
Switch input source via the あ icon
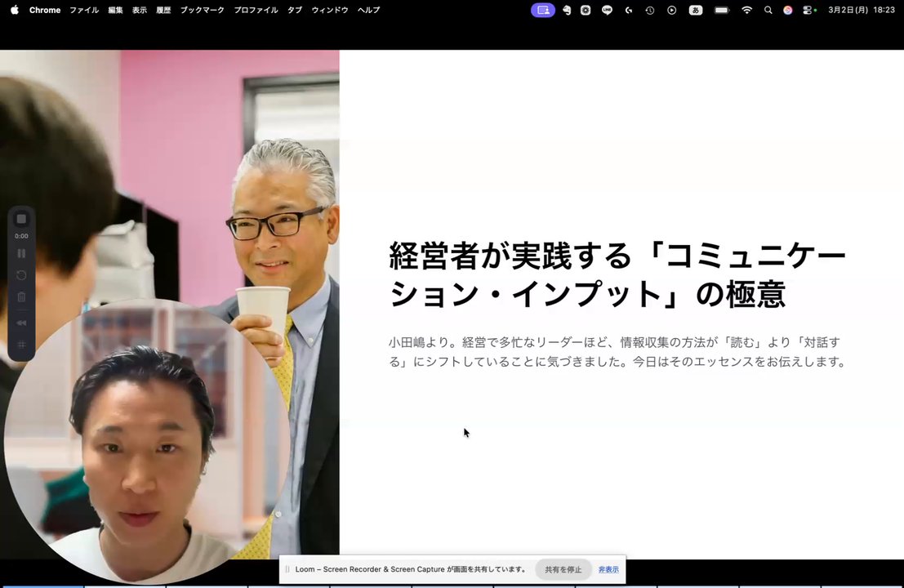[x=695, y=10]
